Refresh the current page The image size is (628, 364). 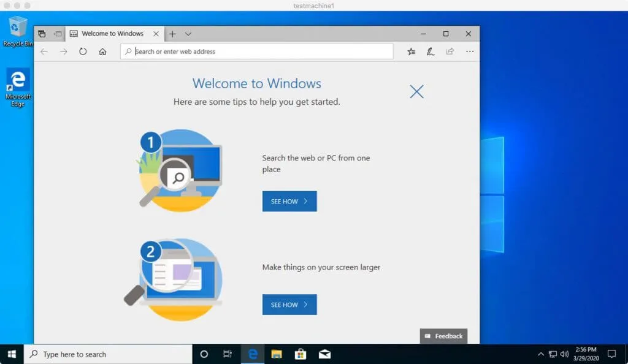[83, 51]
